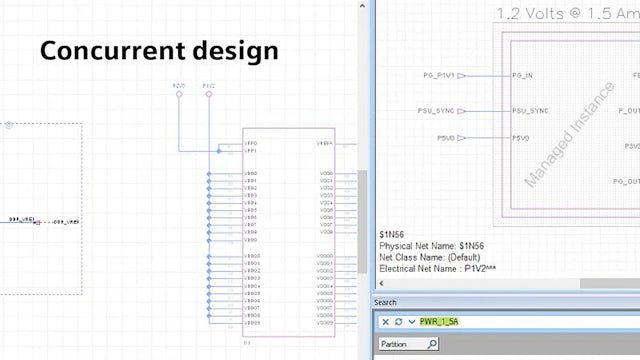Select the PG_IN pin label
640x360 pixels.
click(522, 76)
